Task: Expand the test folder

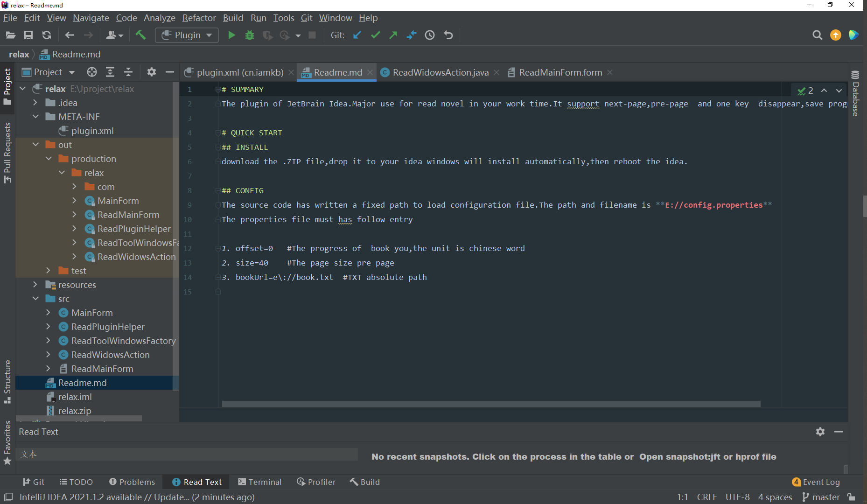Action: coord(49,271)
